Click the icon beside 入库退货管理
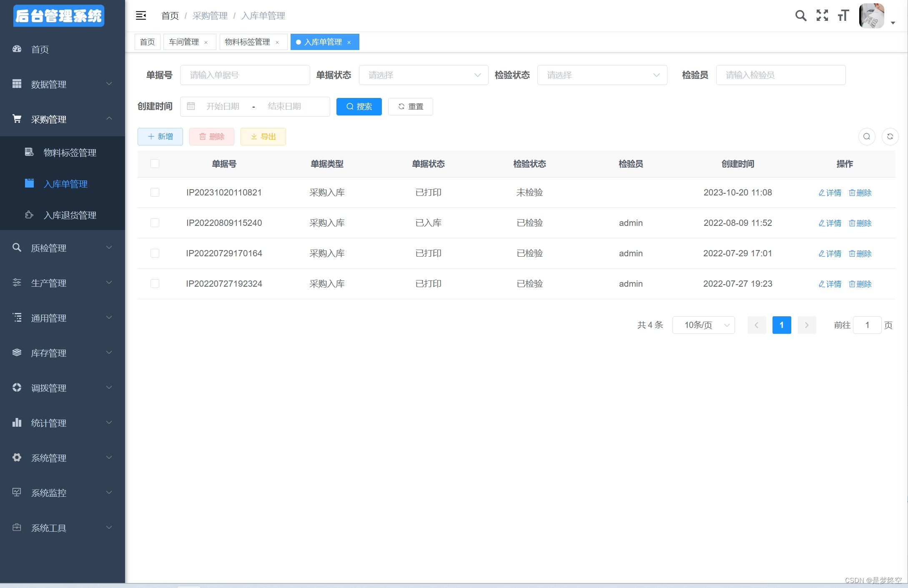Image resolution: width=908 pixels, height=588 pixels. coord(29,215)
